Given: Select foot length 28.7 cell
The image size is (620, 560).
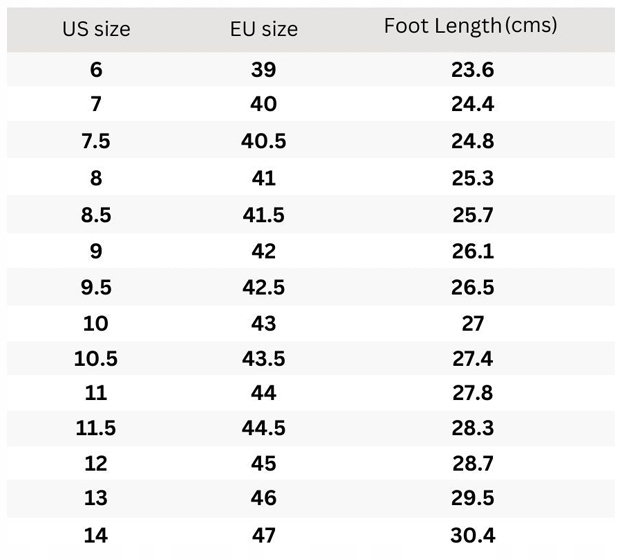Looking at the screenshot, I should 473,463.
